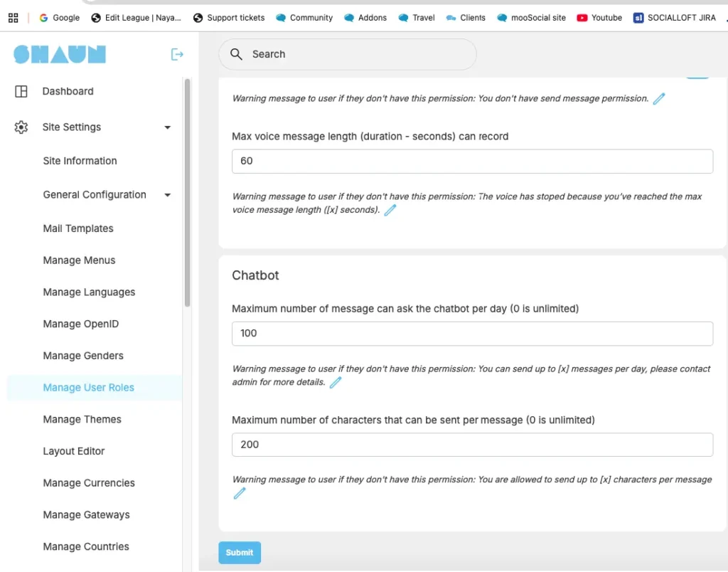
Task: Click the magnifier icon in search bar
Action: [x=237, y=54]
